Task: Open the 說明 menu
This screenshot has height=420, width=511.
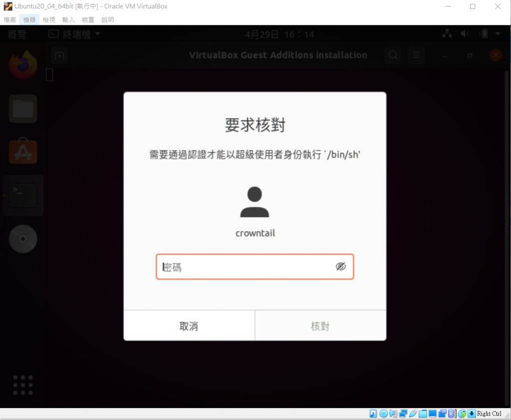Action: pyautogui.click(x=108, y=20)
